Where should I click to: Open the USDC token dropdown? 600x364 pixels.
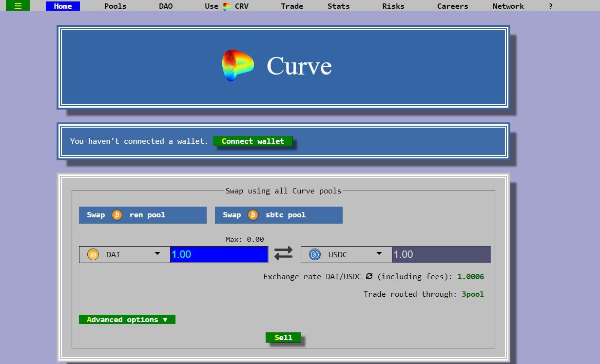(379, 254)
